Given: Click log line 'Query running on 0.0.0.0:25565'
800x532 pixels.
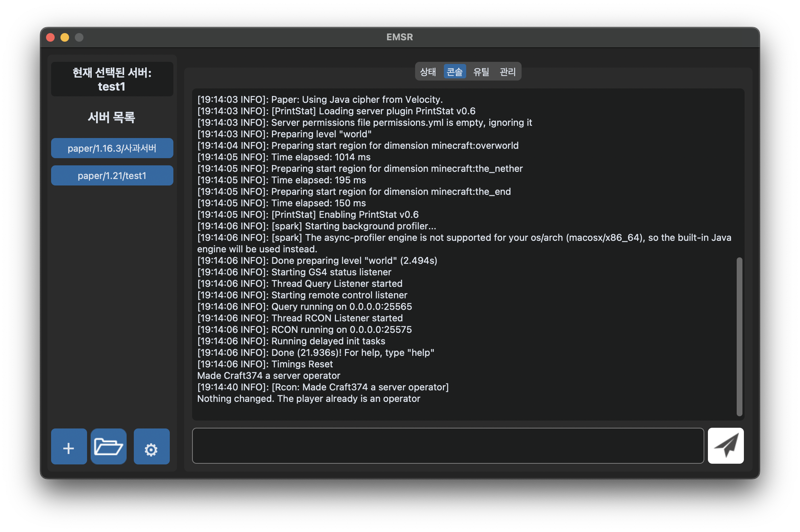Looking at the screenshot, I should [305, 307].
